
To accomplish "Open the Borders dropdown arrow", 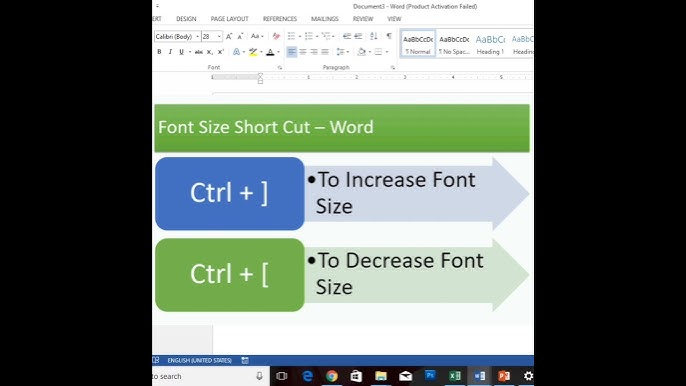I will point(387,52).
